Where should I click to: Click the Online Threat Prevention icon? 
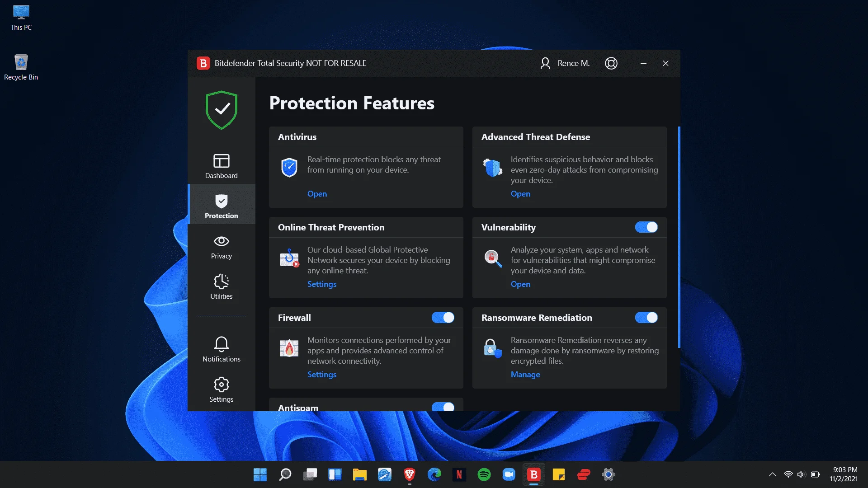tap(289, 258)
